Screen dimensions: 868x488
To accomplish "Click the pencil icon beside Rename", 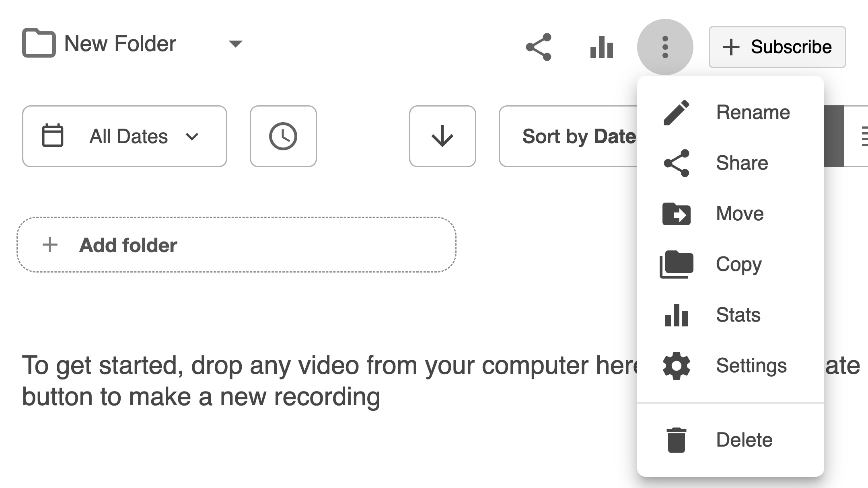I will (x=676, y=113).
